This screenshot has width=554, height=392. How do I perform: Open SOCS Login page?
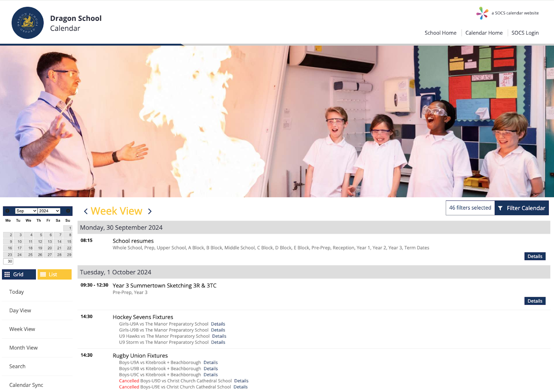tap(525, 33)
